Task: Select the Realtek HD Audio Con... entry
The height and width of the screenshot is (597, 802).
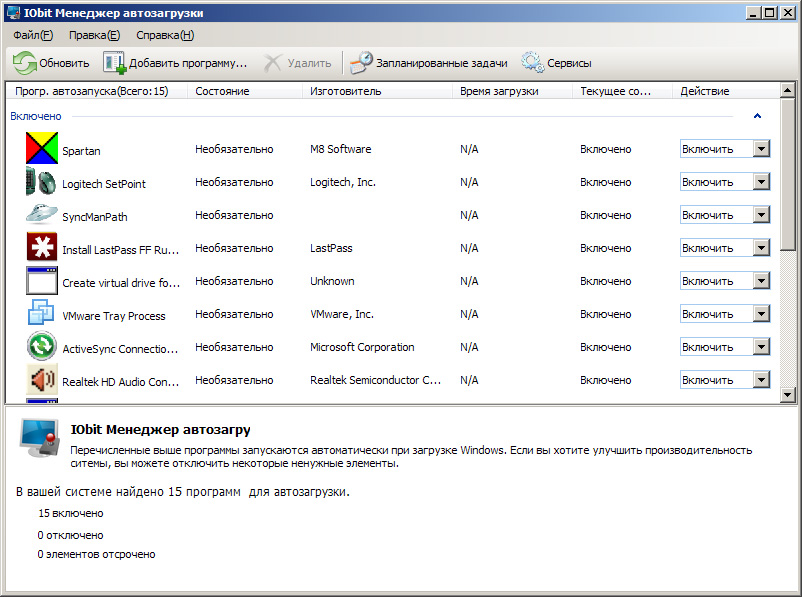Action: click(121, 382)
